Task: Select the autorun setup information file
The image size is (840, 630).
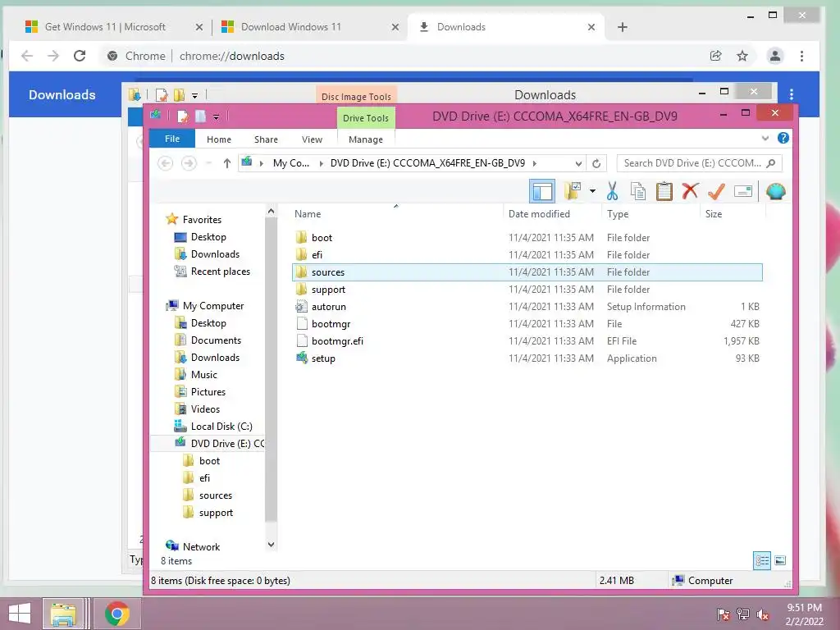Action: click(x=328, y=307)
